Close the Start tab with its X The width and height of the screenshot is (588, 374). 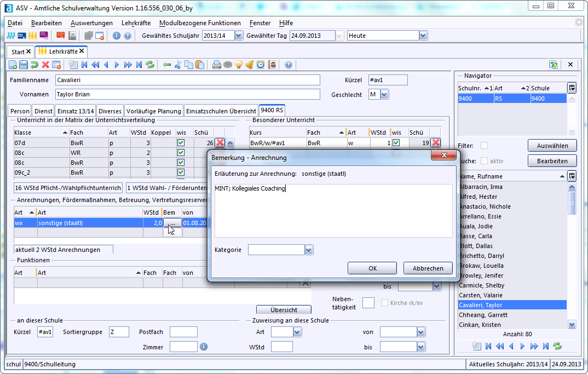pos(28,51)
